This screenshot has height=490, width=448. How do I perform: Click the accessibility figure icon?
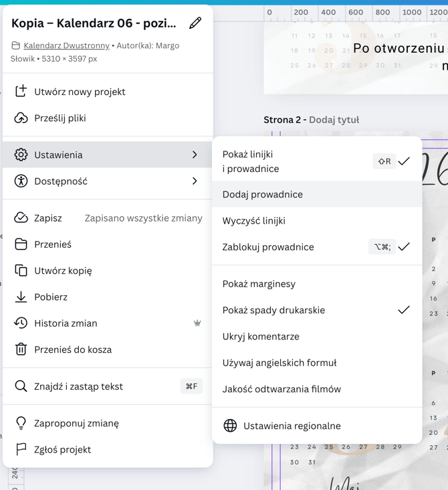21,181
